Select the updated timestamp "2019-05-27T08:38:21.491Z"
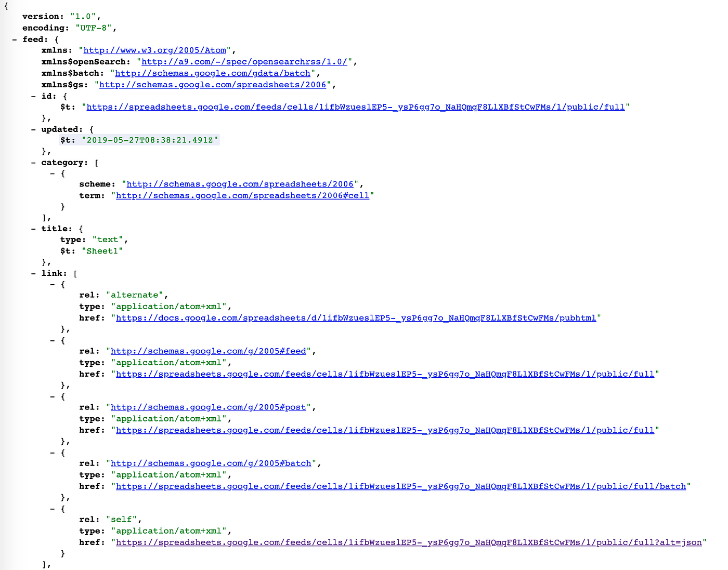The image size is (728, 570). [x=150, y=140]
